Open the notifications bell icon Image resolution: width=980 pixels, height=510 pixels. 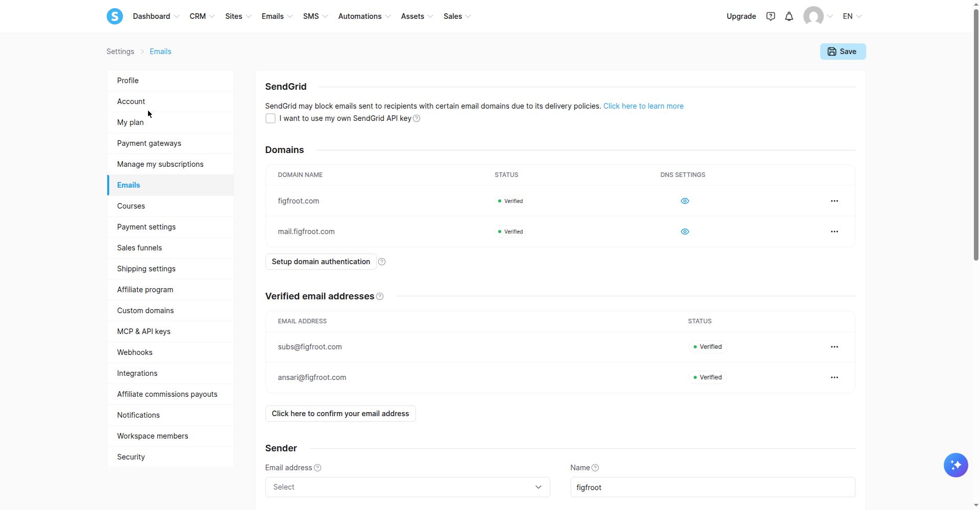(789, 16)
